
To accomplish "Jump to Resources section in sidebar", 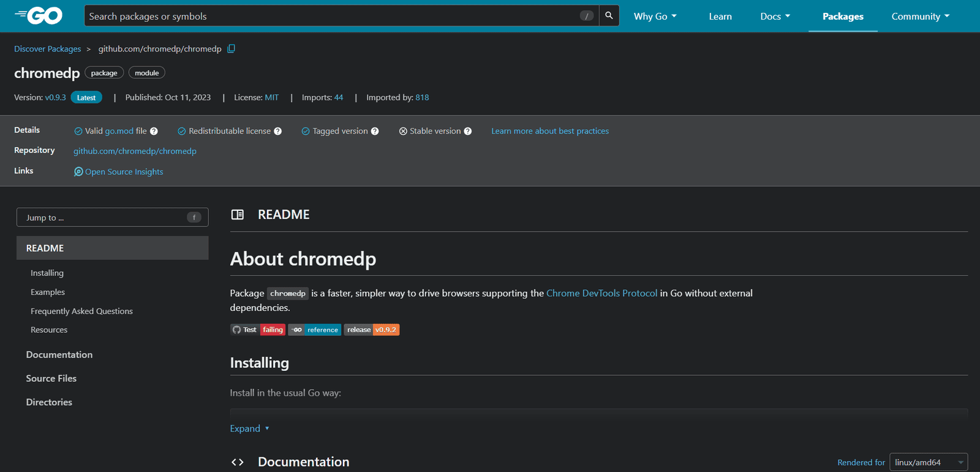I will pos(49,330).
